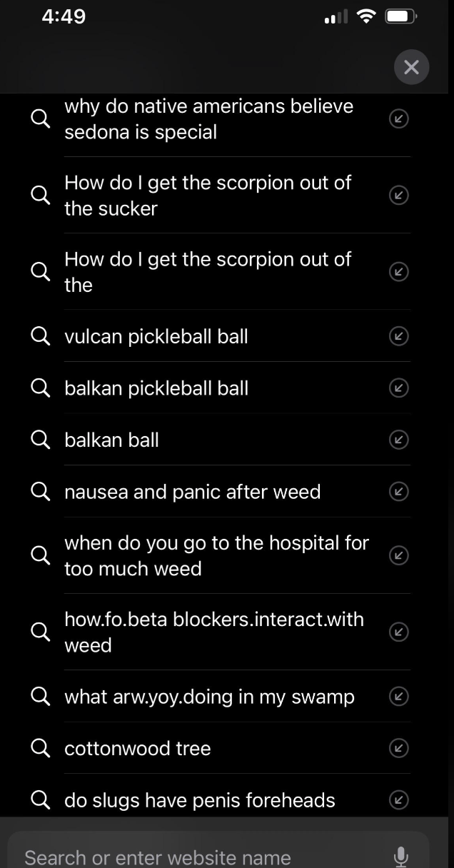Tap the arrow icon next to the Sedona suggestion
The width and height of the screenshot is (454, 868).
point(398,118)
